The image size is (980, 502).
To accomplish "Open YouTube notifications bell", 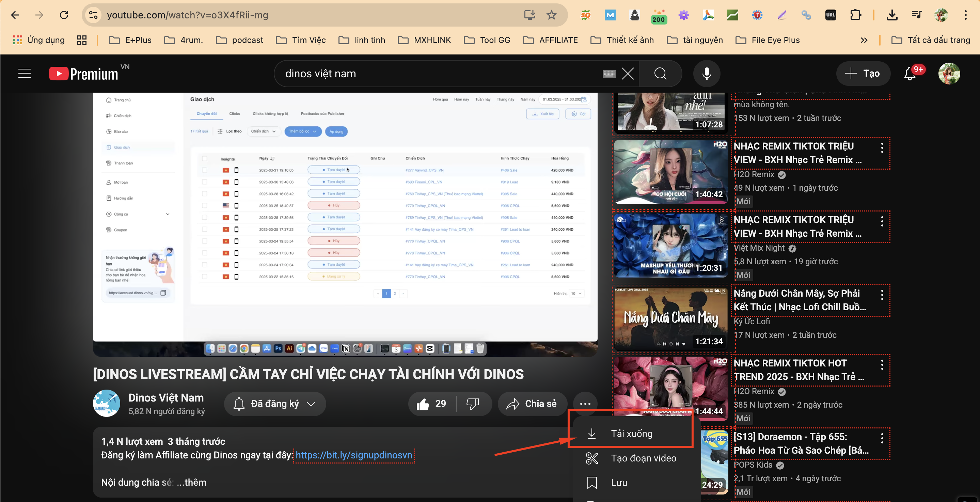I will 910,74.
